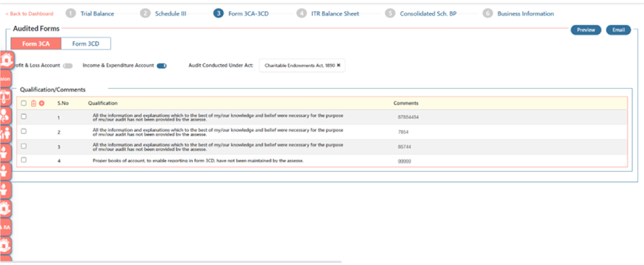Click the comment value 87854454
Image resolution: width=644 pixels, height=265 pixels.
click(408, 117)
